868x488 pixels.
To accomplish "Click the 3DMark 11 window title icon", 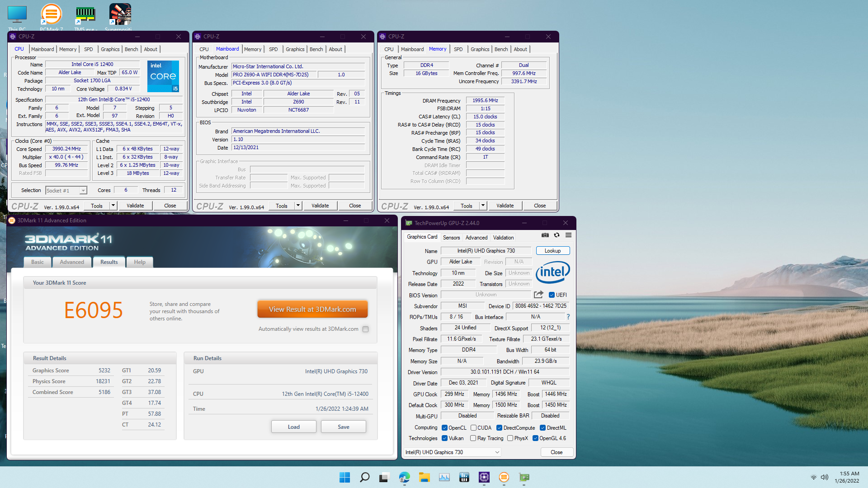I will (12, 221).
